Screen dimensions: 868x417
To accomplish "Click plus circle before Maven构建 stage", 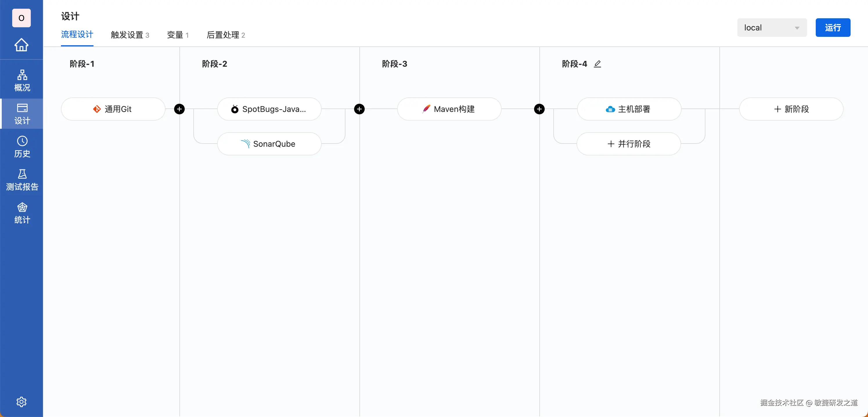I will tap(359, 109).
